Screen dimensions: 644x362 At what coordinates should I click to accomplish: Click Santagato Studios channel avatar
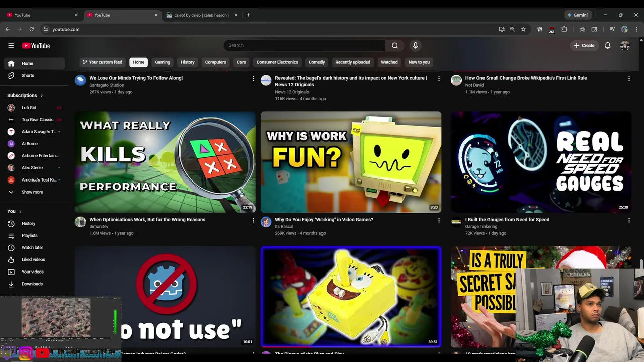coord(80,80)
